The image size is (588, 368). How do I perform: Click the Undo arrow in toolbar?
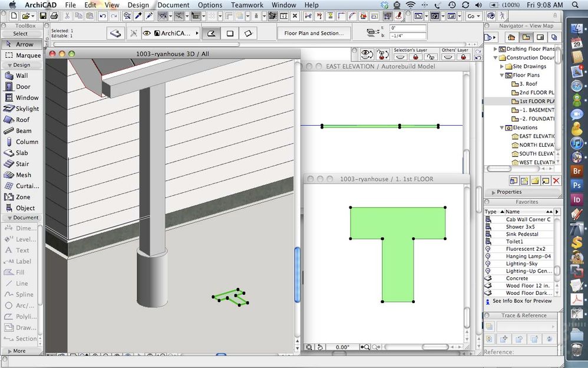(103, 16)
